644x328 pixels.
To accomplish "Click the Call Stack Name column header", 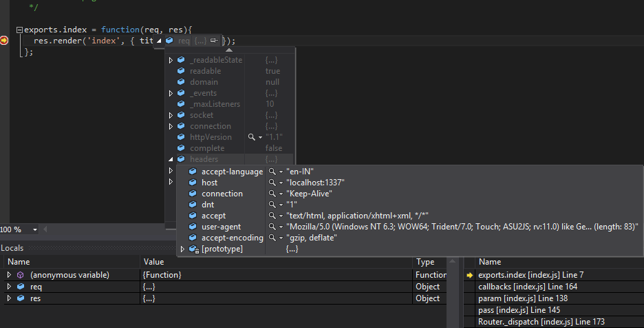I will pos(559,262).
